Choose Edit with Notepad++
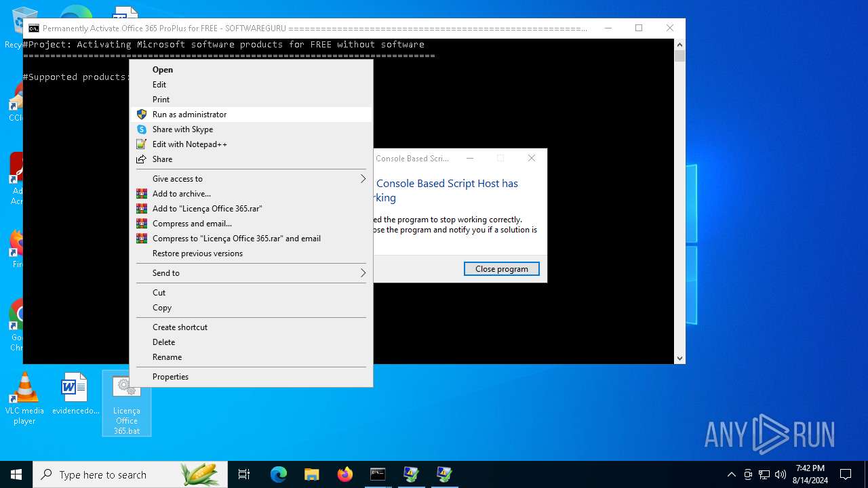This screenshot has width=868, height=488. click(x=251, y=144)
